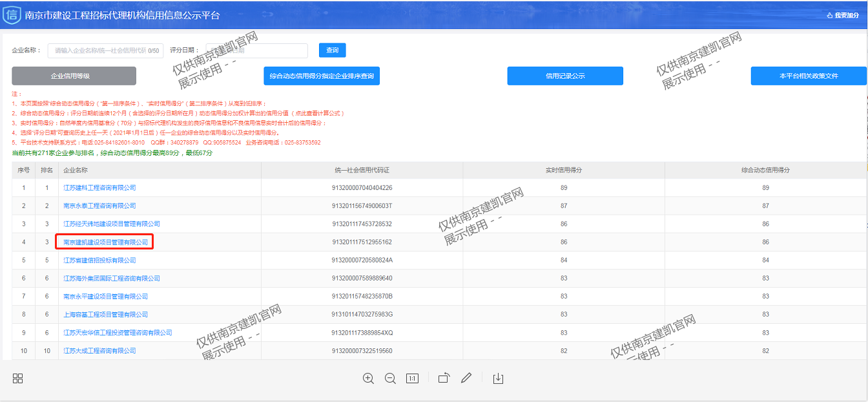
Task: Click the 信 shield logo icon
Action: (x=12, y=15)
